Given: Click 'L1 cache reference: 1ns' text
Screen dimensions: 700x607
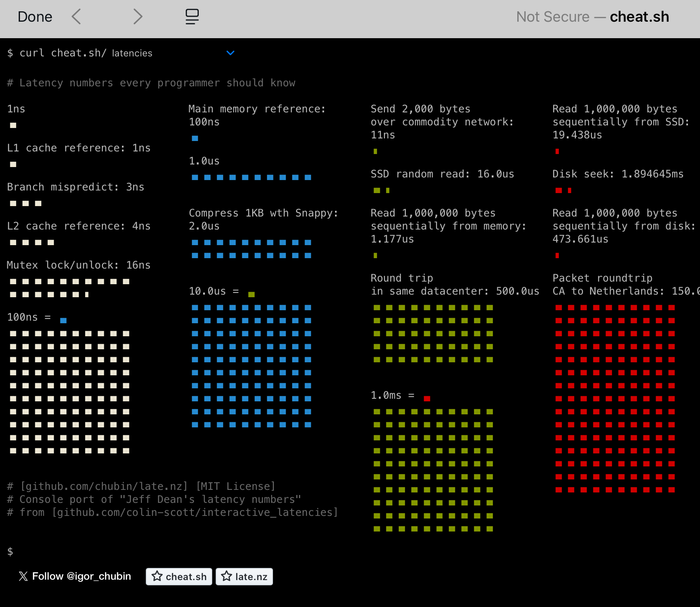Looking at the screenshot, I should click(x=79, y=148).
